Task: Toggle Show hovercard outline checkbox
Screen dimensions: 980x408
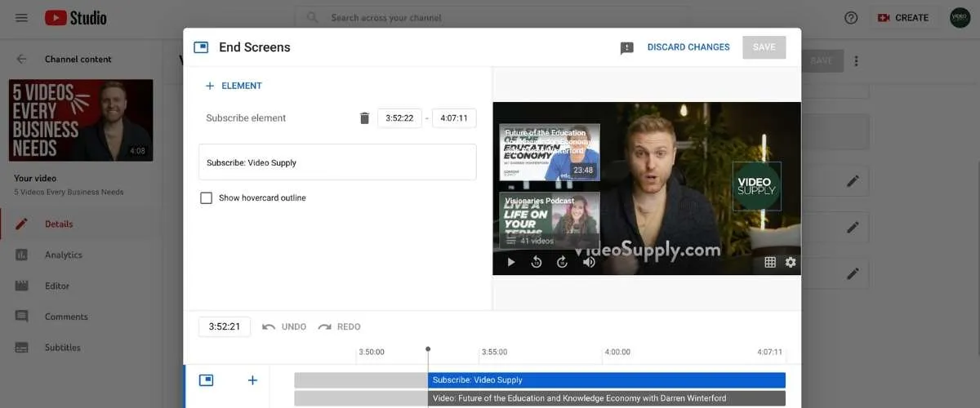Action: pos(207,198)
